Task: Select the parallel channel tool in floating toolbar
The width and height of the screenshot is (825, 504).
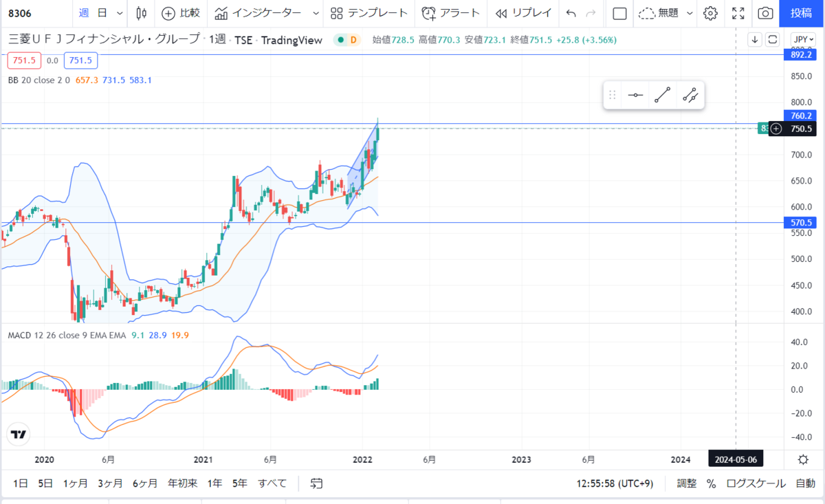Action: point(690,96)
